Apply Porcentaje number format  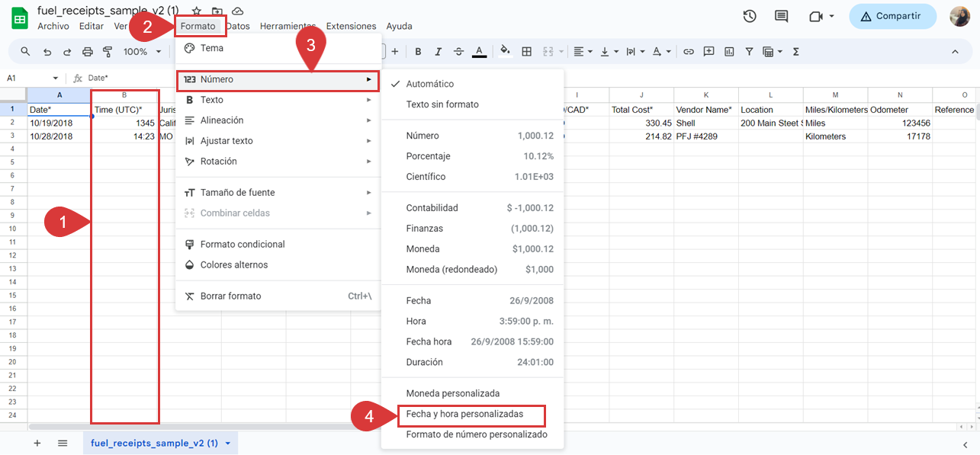click(472, 156)
